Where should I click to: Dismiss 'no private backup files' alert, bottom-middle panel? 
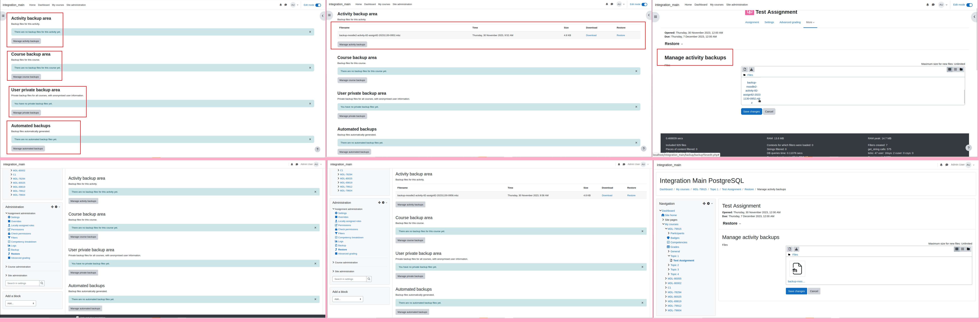[642, 267]
